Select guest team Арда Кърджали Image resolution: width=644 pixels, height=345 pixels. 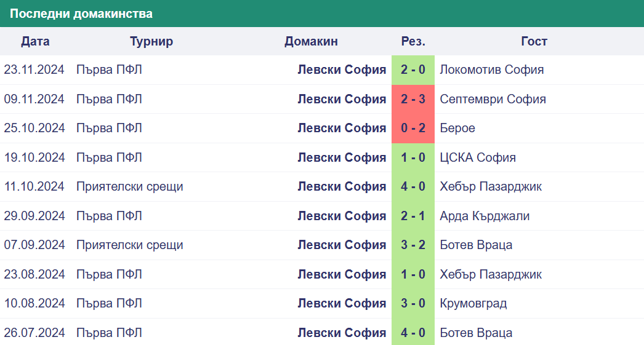(x=485, y=216)
